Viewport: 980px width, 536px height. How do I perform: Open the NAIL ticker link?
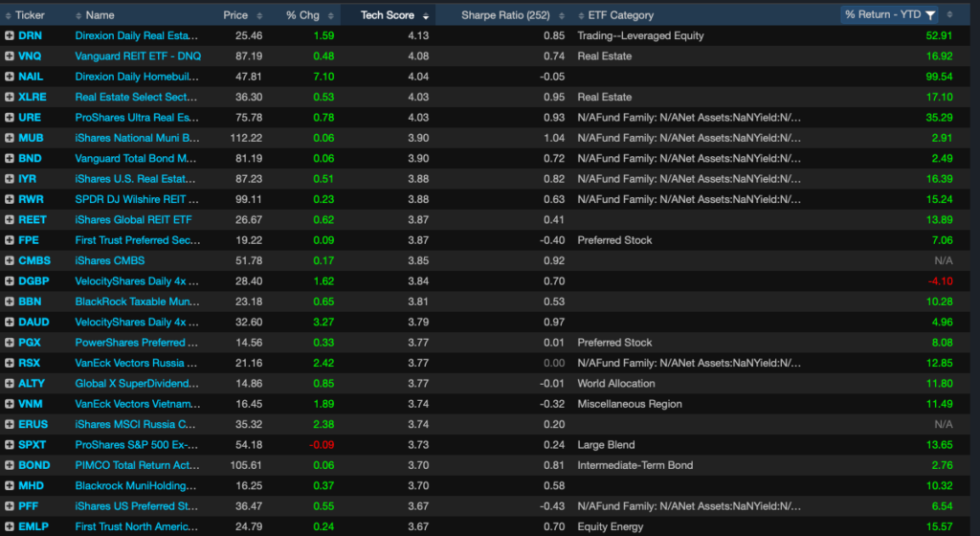[31, 77]
